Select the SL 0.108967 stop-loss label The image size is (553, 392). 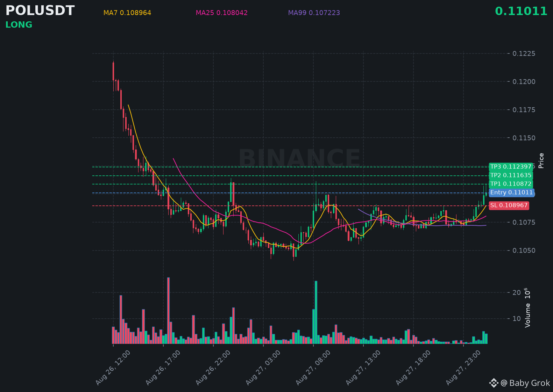[509, 205]
